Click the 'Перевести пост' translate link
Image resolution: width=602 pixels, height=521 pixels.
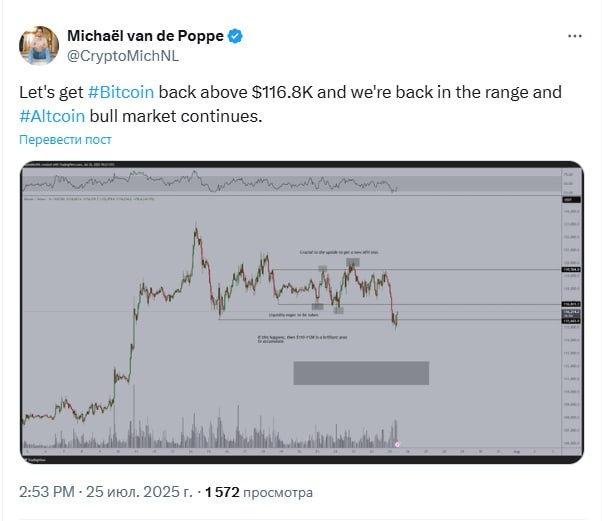(x=65, y=140)
